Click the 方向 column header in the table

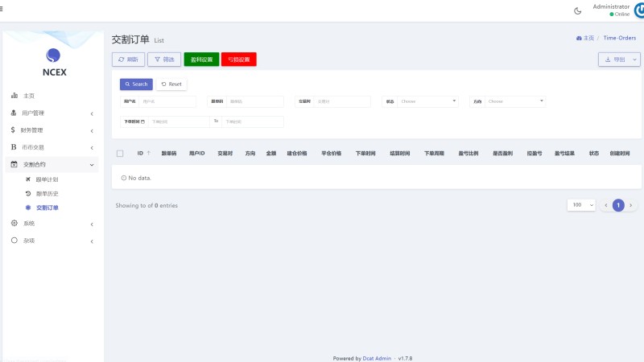pyautogui.click(x=250, y=153)
